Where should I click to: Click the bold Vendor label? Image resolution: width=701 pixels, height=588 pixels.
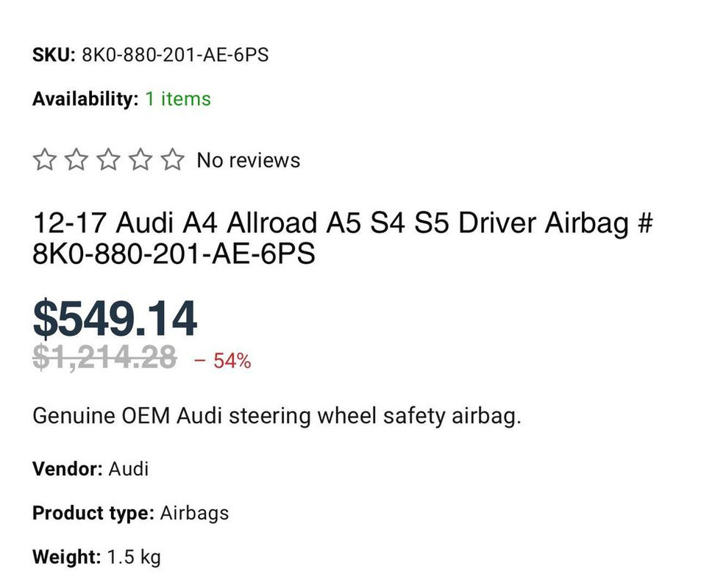click(x=67, y=468)
